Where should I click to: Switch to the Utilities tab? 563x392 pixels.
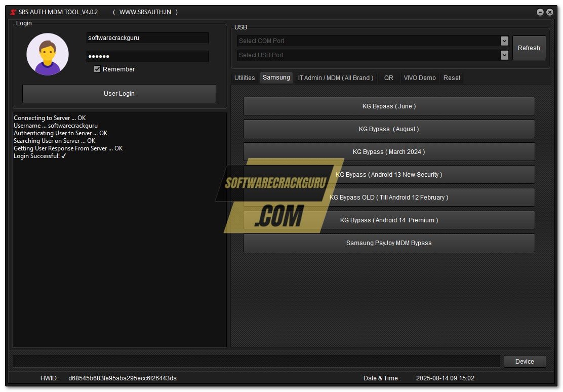[x=245, y=77]
